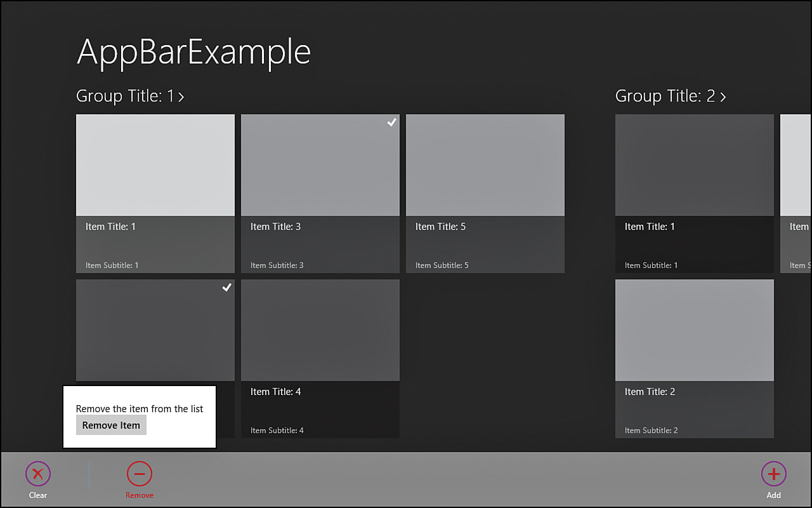Image resolution: width=812 pixels, height=508 pixels.
Task: Click the Add plus icon
Action: pyautogui.click(x=774, y=474)
